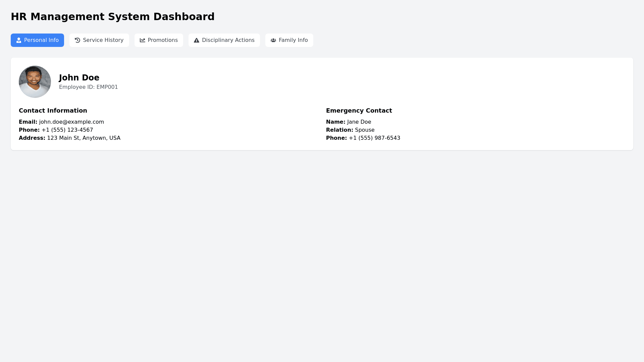Click the warning triangle icon
The width and height of the screenshot is (644, 362).
(197, 40)
